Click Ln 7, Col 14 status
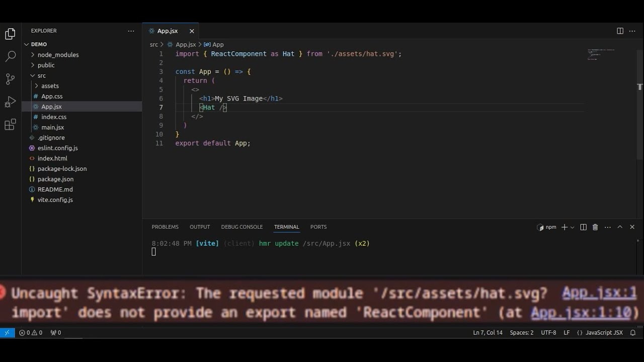The width and height of the screenshot is (644, 362). click(x=488, y=332)
